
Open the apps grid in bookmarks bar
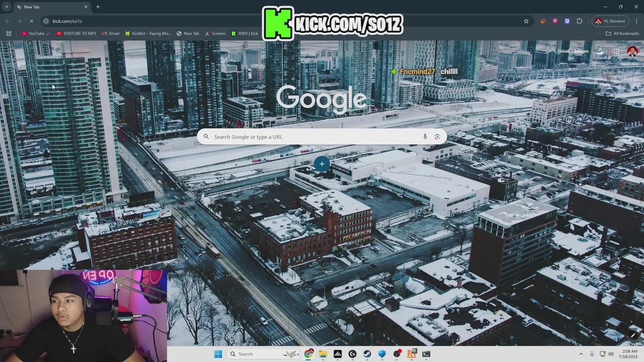point(9,34)
